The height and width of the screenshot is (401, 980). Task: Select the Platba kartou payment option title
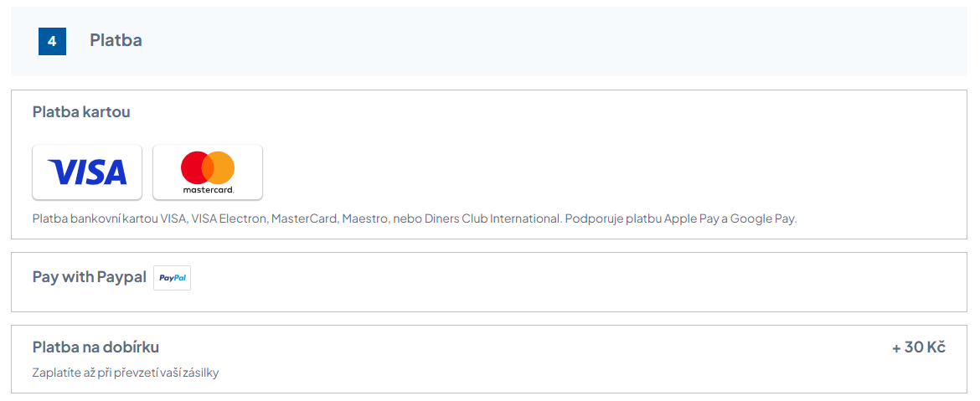[81, 111]
